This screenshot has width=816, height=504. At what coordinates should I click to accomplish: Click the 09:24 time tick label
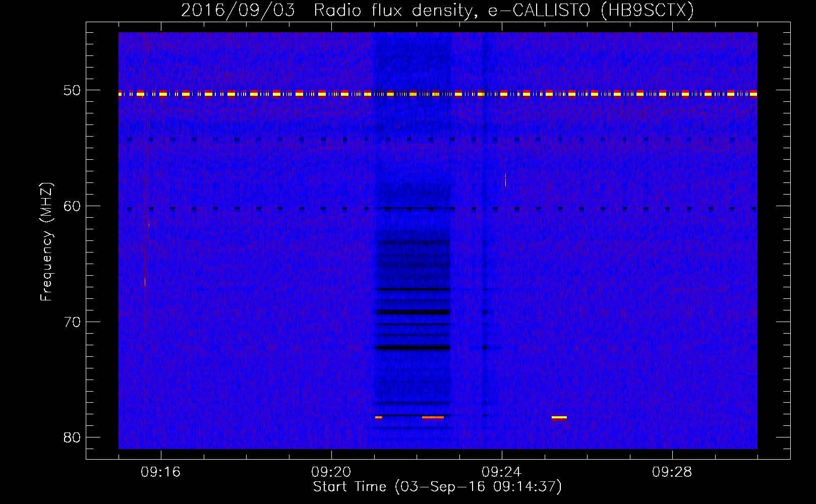point(501,472)
